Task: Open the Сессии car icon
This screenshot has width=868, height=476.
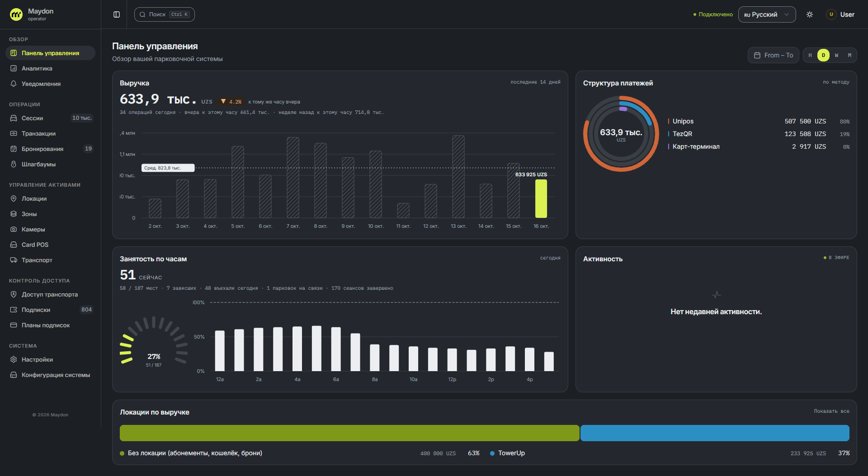Action: point(14,118)
